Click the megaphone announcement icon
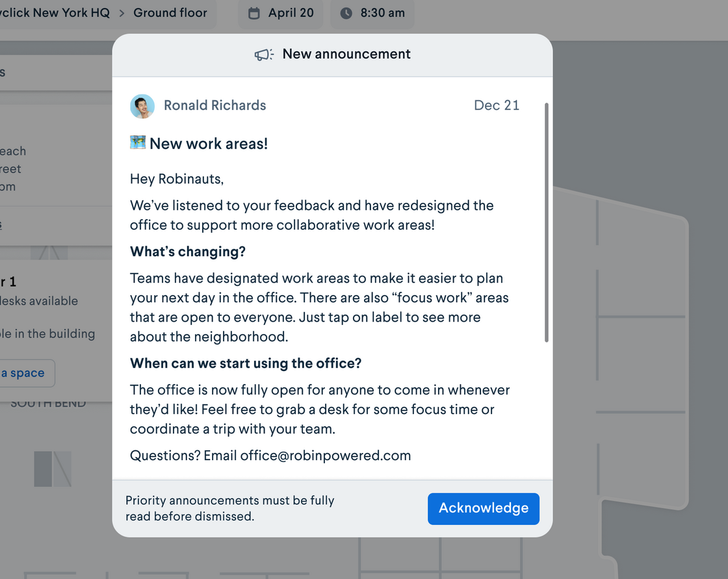Viewport: 728px width, 579px height. (x=264, y=55)
